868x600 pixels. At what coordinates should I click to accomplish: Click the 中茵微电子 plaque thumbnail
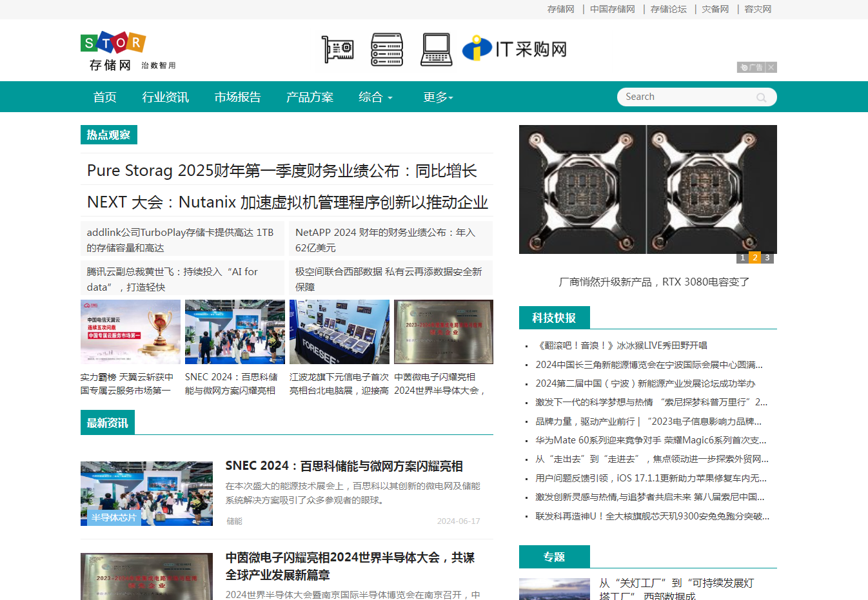(444, 332)
